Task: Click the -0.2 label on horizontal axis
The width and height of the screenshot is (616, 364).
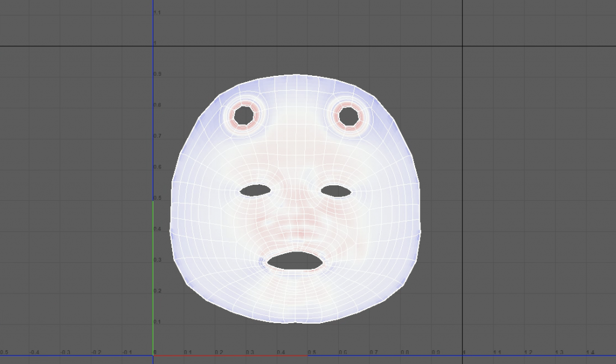Action: (96, 352)
